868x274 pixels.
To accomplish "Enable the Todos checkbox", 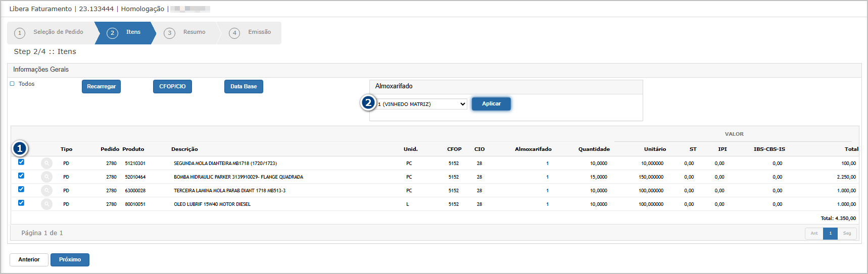I will pyautogui.click(x=12, y=84).
